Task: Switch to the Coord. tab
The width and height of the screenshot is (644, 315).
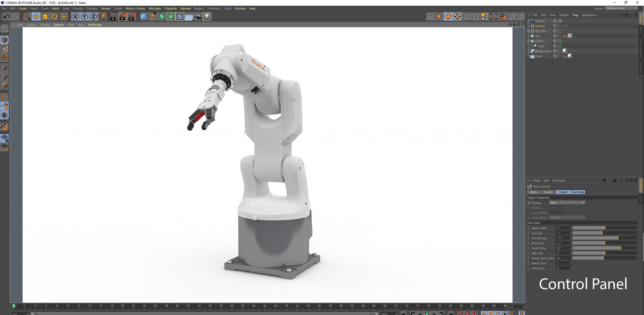Action: pos(548,192)
